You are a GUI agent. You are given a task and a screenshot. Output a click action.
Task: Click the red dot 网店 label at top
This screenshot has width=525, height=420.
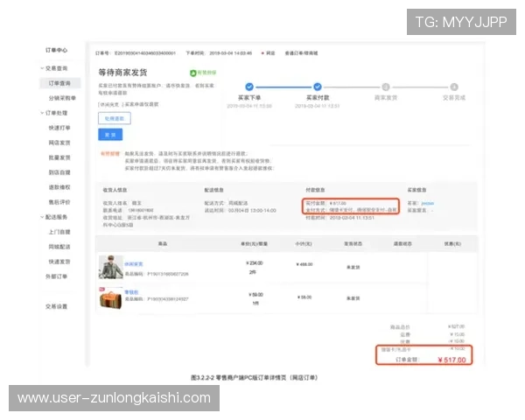pos(269,53)
